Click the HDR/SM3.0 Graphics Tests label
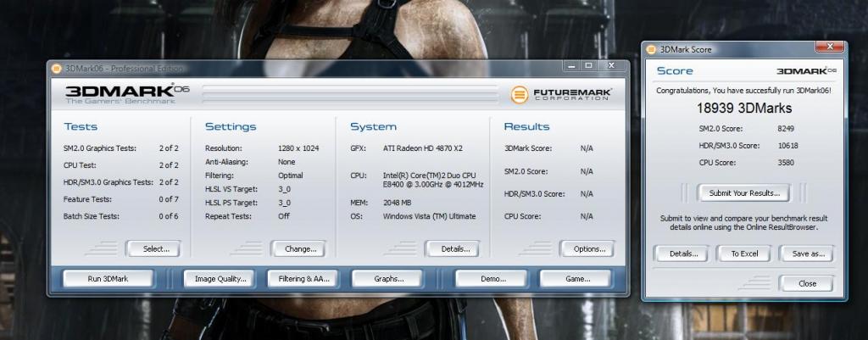The image size is (868, 340). (108, 182)
